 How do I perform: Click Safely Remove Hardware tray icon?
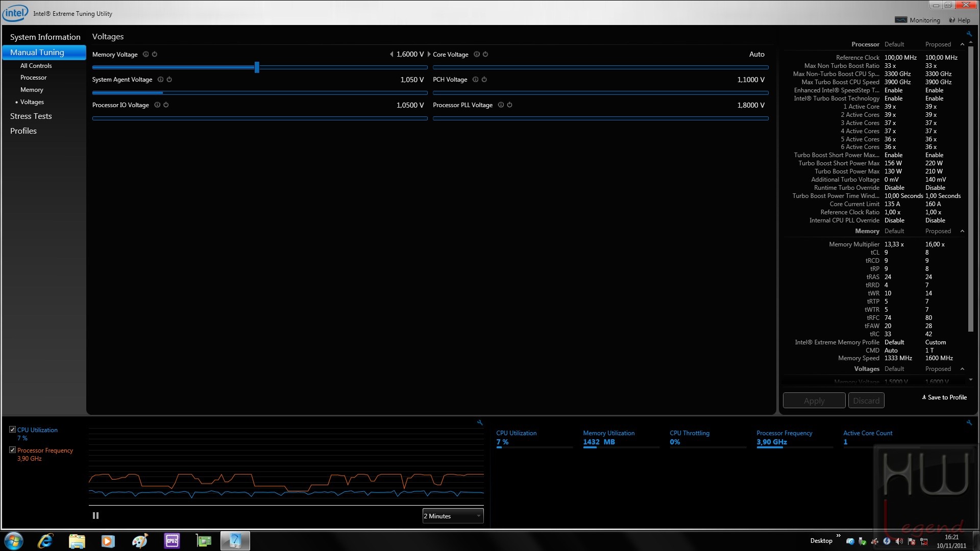pos(863,541)
